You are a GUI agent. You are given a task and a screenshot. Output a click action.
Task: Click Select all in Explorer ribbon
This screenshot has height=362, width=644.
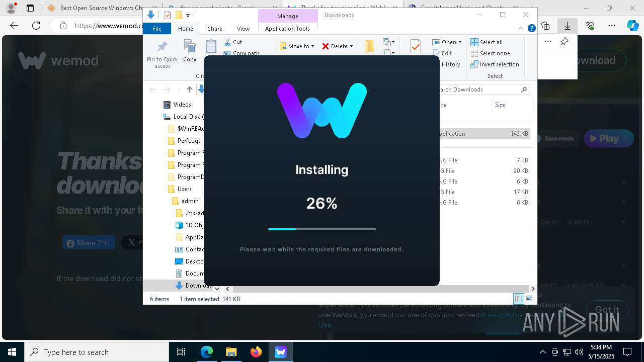486,42
